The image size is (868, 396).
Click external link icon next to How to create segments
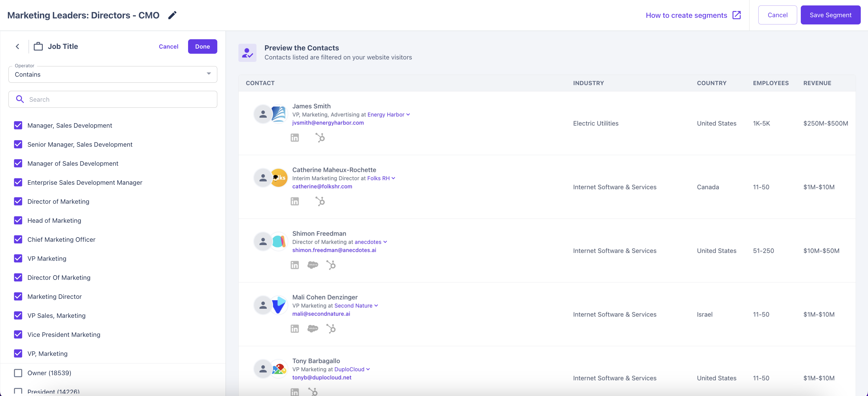737,15
